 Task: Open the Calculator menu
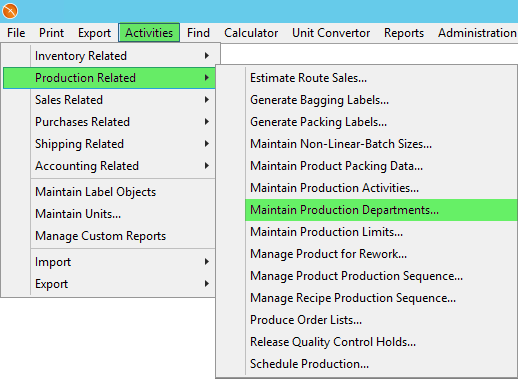tap(251, 33)
